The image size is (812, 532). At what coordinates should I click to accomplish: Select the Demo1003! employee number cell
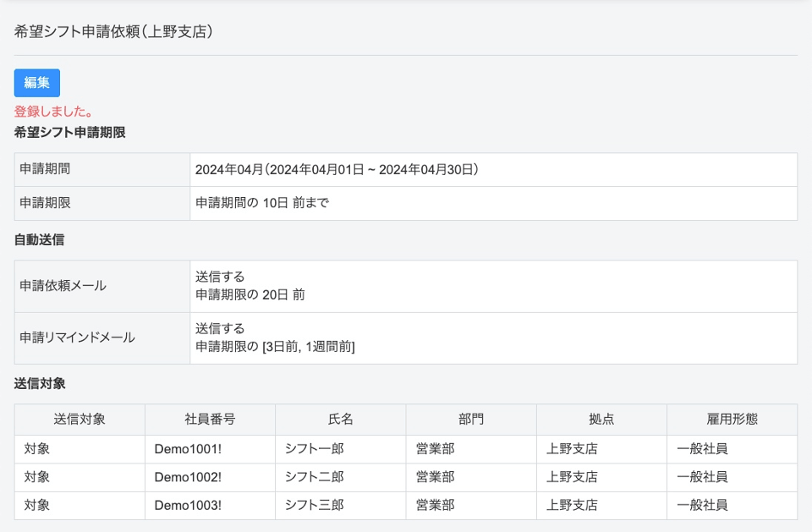(x=188, y=506)
